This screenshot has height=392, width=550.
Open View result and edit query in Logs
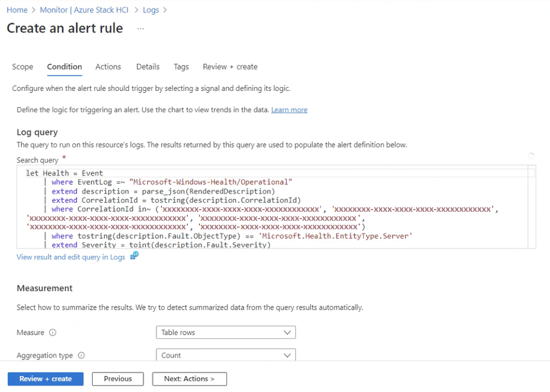click(x=71, y=257)
